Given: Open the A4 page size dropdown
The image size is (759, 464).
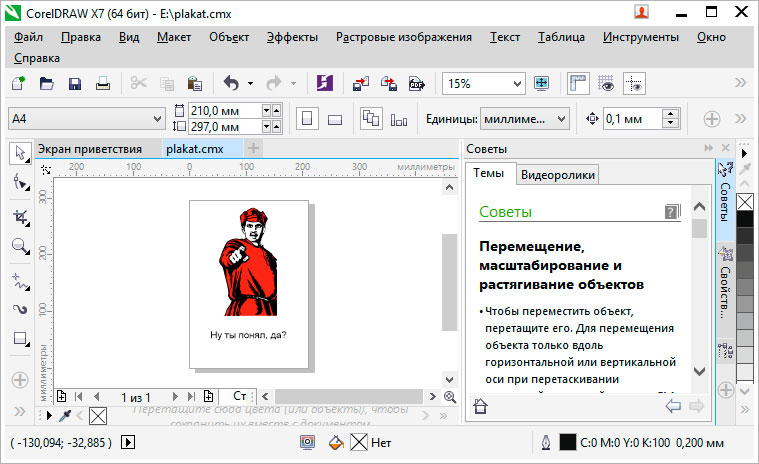Looking at the screenshot, I should click(156, 119).
